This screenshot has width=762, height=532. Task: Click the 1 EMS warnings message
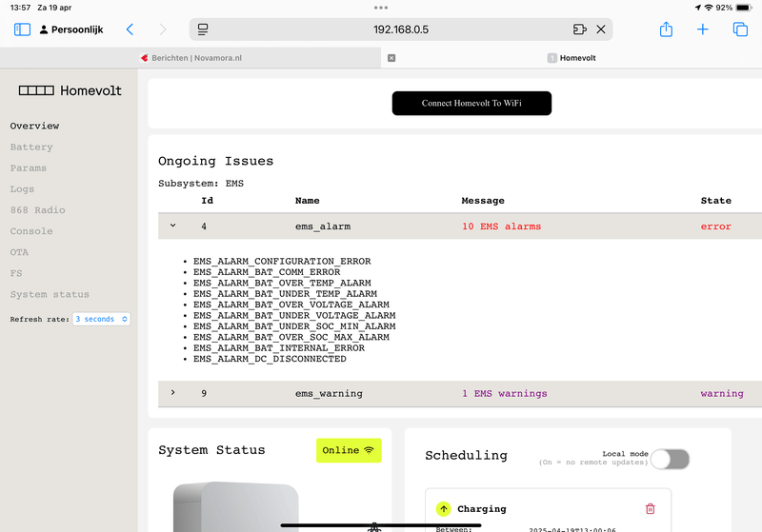[x=505, y=394]
